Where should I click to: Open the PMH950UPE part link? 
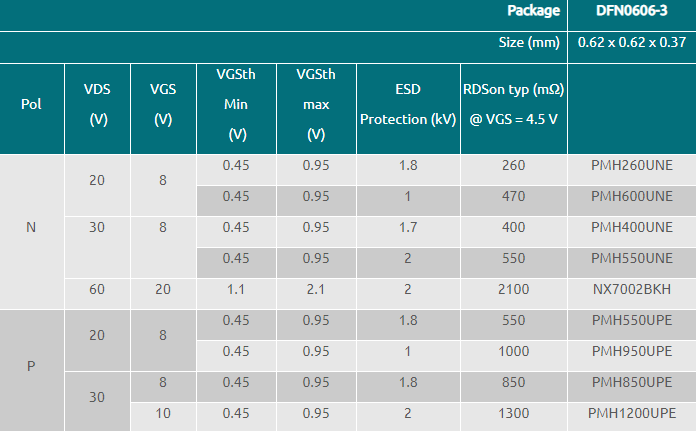tap(632, 351)
